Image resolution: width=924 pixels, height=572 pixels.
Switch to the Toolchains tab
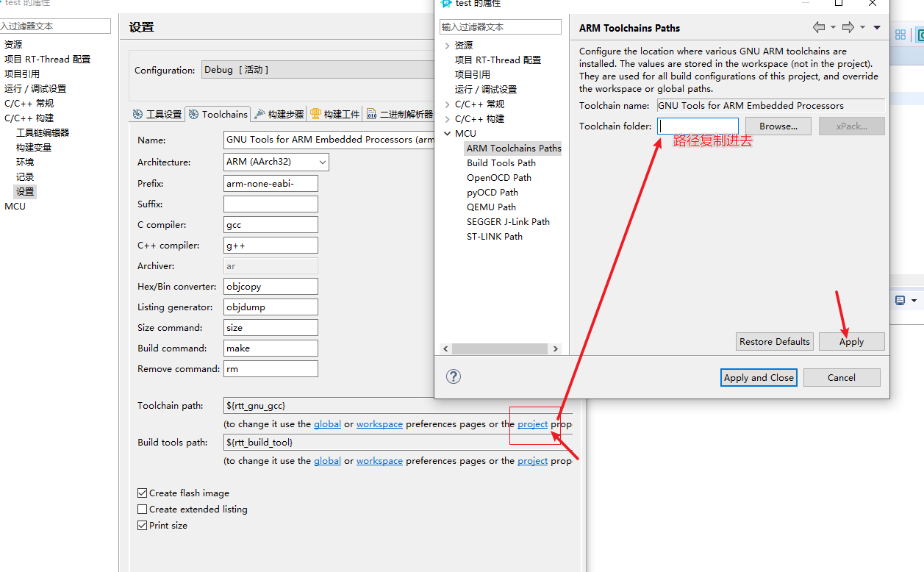(x=218, y=114)
